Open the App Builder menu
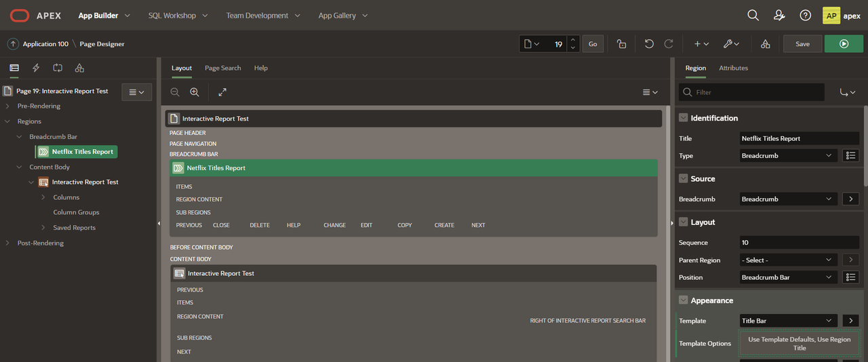Viewport: 868px width, 362px height. [104, 15]
